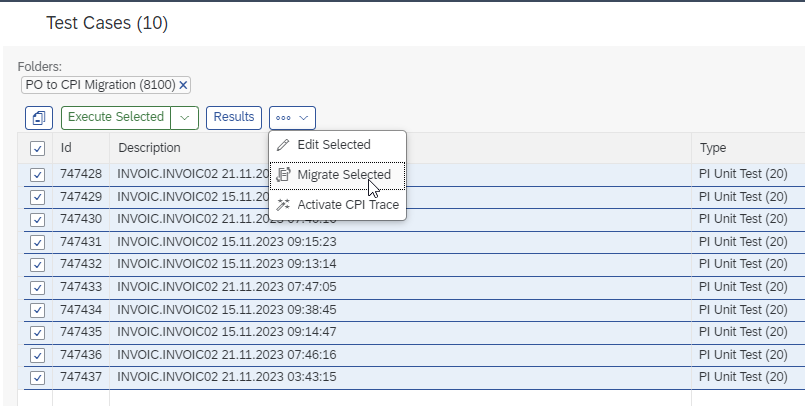Click the three-dots overflow menu button
This screenshot has width=805, height=406.
[292, 118]
